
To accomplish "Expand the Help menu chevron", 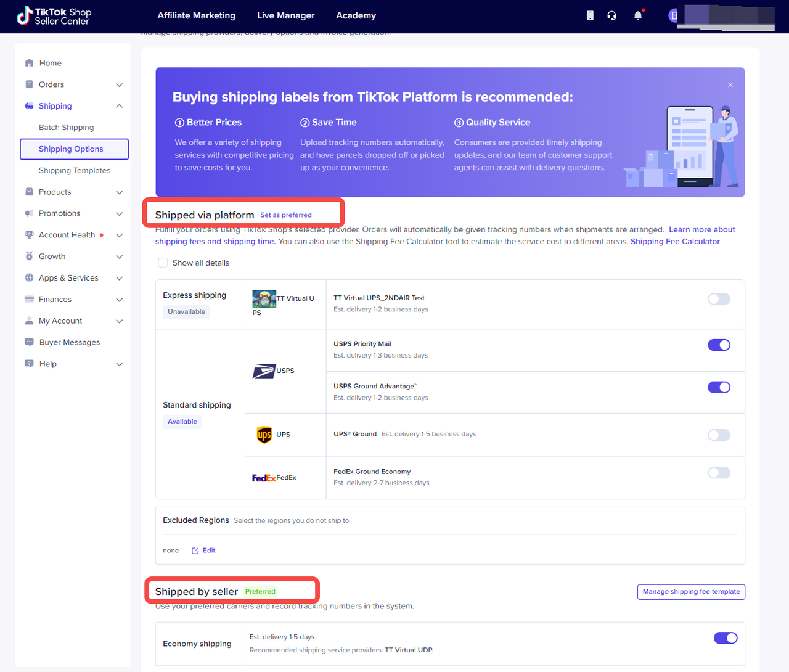I will tap(120, 364).
